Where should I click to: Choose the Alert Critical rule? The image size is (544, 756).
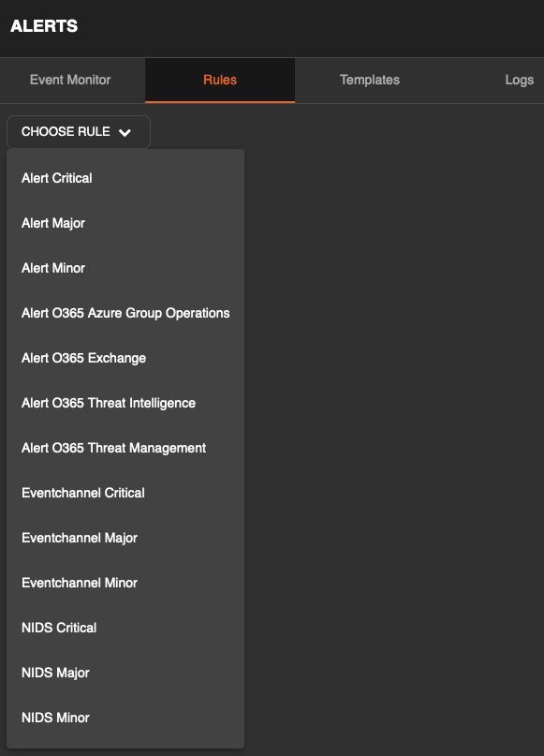[125, 178]
